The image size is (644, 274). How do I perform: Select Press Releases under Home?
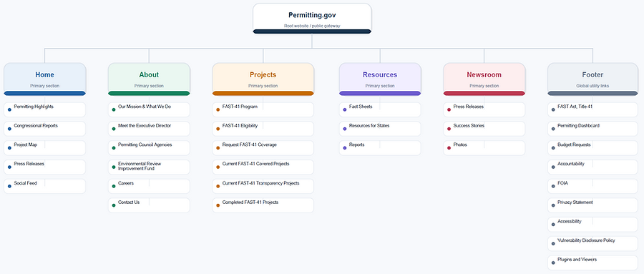pos(45,167)
